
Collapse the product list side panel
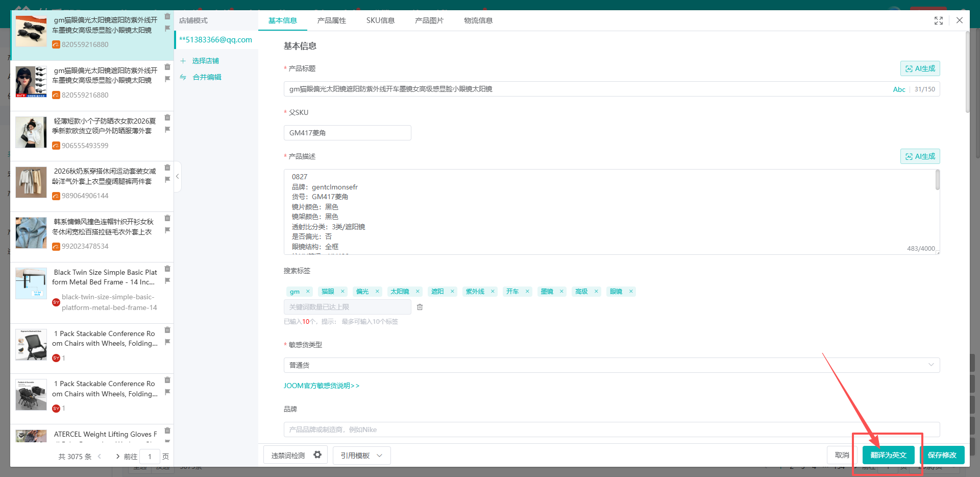coord(177,176)
